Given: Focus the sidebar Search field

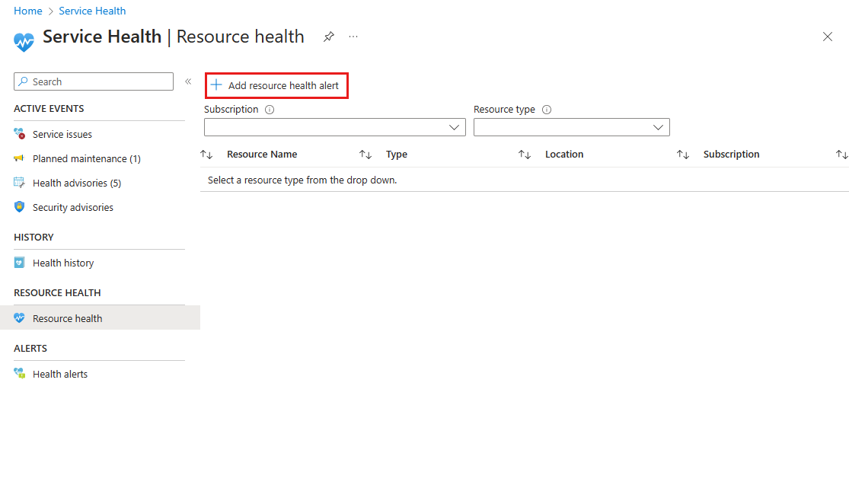Looking at the screenshot, I should 94,81.
